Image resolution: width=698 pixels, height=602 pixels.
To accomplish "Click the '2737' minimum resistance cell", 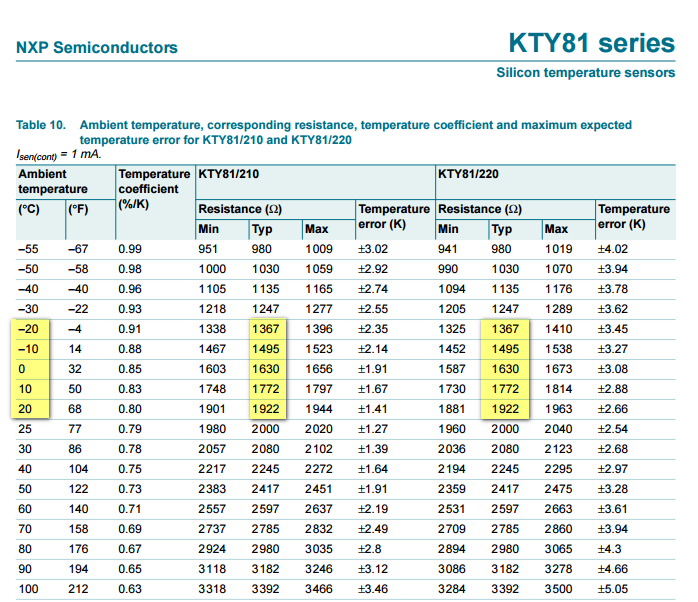I will [x=212, y=530].
